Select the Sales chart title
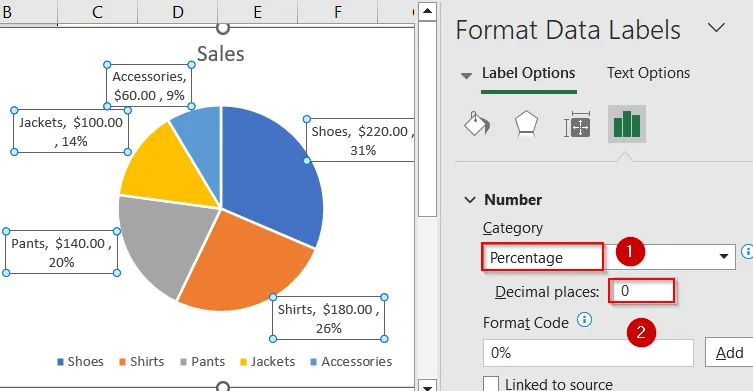 220,54
